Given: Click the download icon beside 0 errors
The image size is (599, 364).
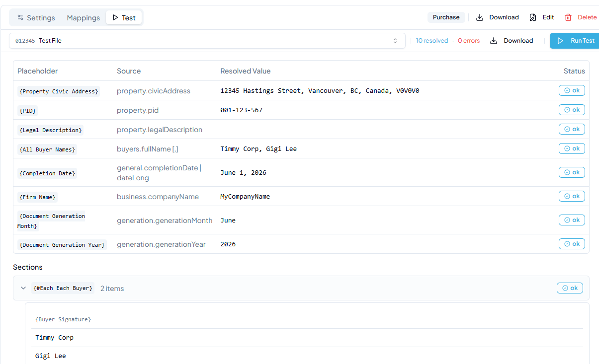Looking at the screenshot, I should (494, 41).
